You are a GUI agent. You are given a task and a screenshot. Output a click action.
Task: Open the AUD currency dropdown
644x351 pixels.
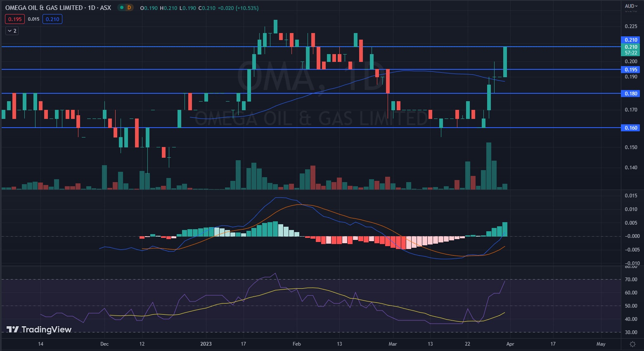[x=631, y=6]
